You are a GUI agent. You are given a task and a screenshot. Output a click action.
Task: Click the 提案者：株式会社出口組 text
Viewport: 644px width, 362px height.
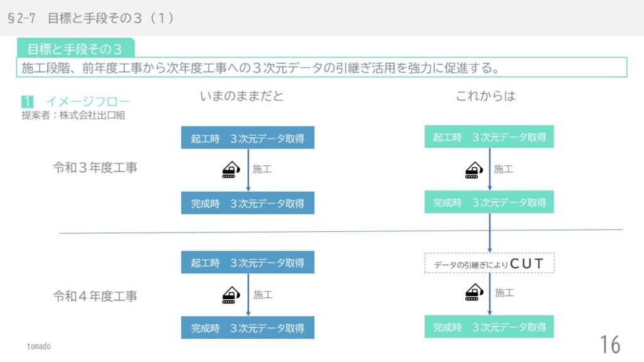(x=73, y=115)
